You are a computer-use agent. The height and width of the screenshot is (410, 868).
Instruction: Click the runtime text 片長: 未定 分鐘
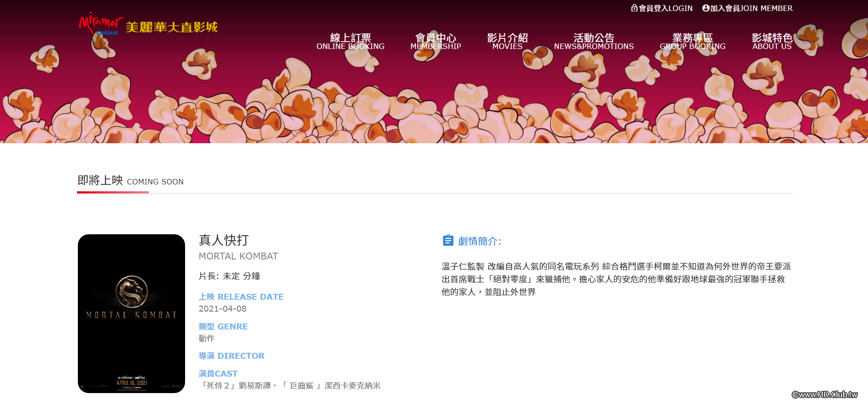tap(229, 276)
